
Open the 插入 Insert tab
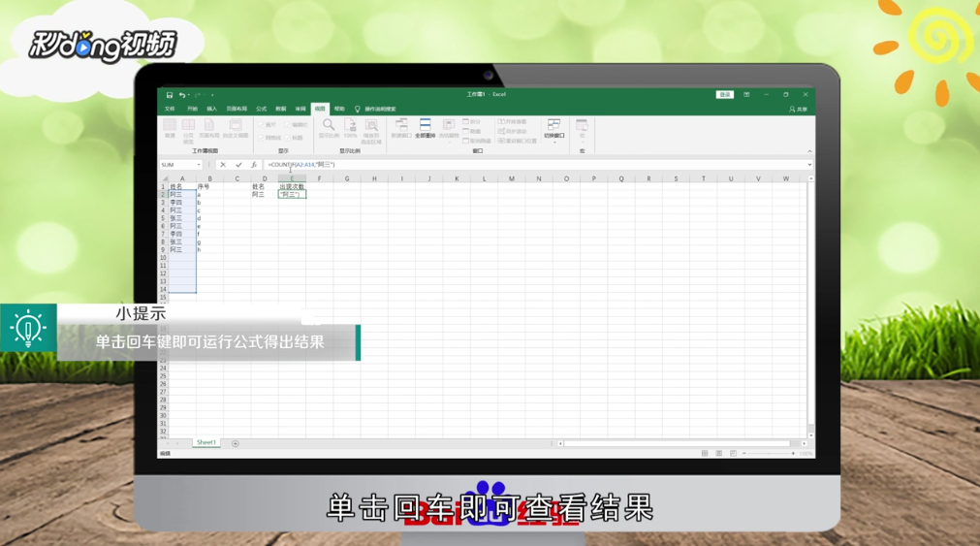click(212, 109)
